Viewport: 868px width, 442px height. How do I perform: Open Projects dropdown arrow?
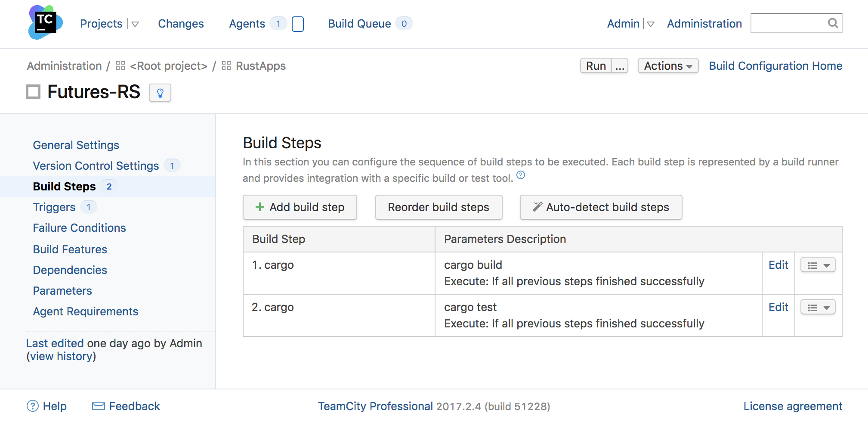(x=135, y=24)
